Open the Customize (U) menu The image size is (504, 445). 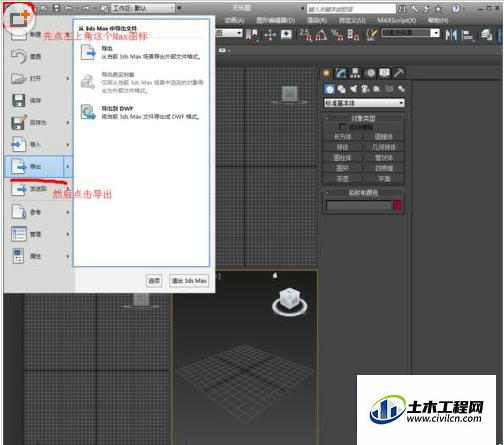point(352,20)
